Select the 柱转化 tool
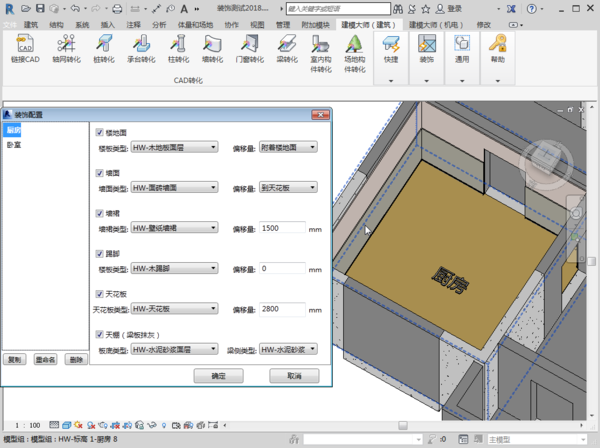The height and width of the screenshot is (448, 600). 178,47
